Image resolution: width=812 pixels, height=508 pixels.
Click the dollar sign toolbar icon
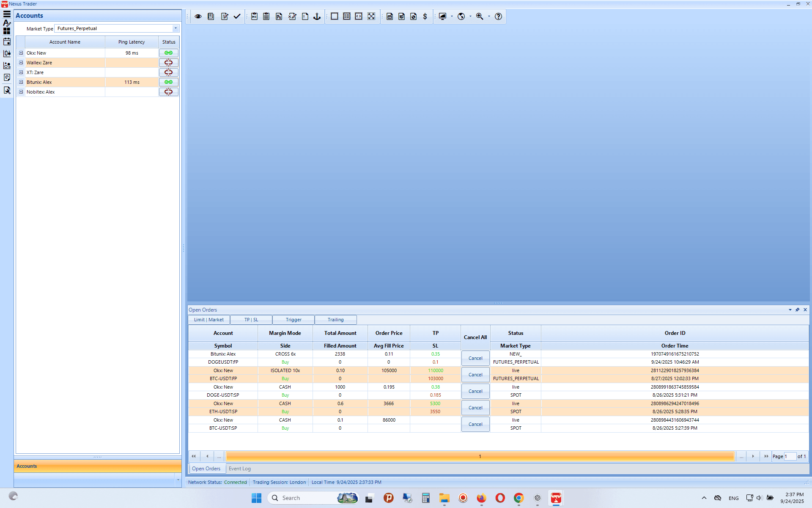(x=425, y=17)
